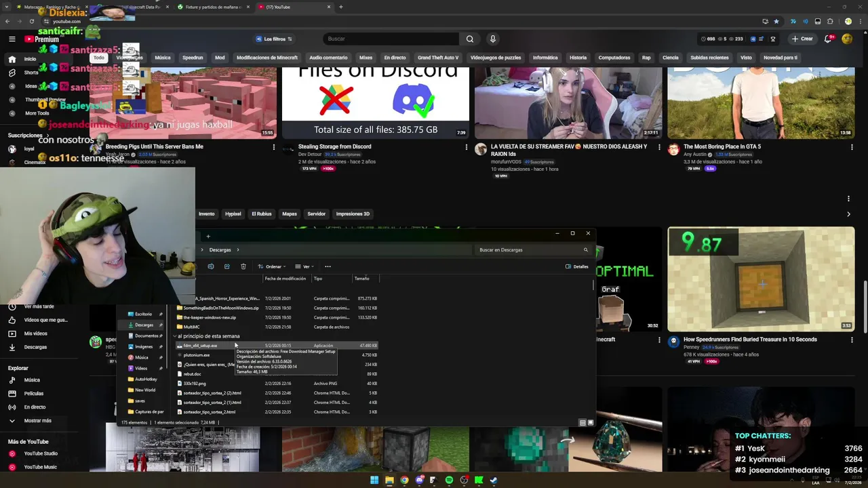Image resolution: width=868 pixels, height=488 pixels.
Task: Select 330x192.png file
Action: (x=195, y=384)
